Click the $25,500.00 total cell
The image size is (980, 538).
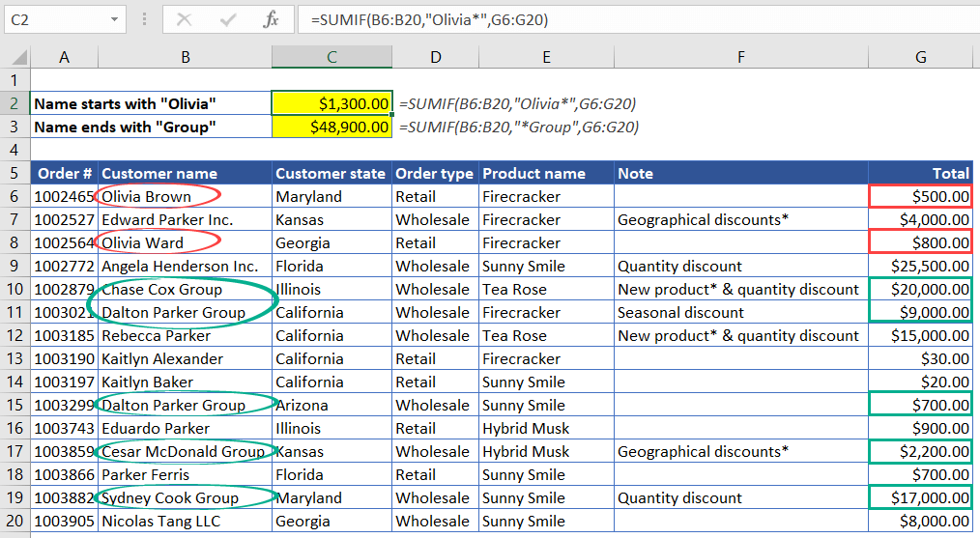(921, 267)
